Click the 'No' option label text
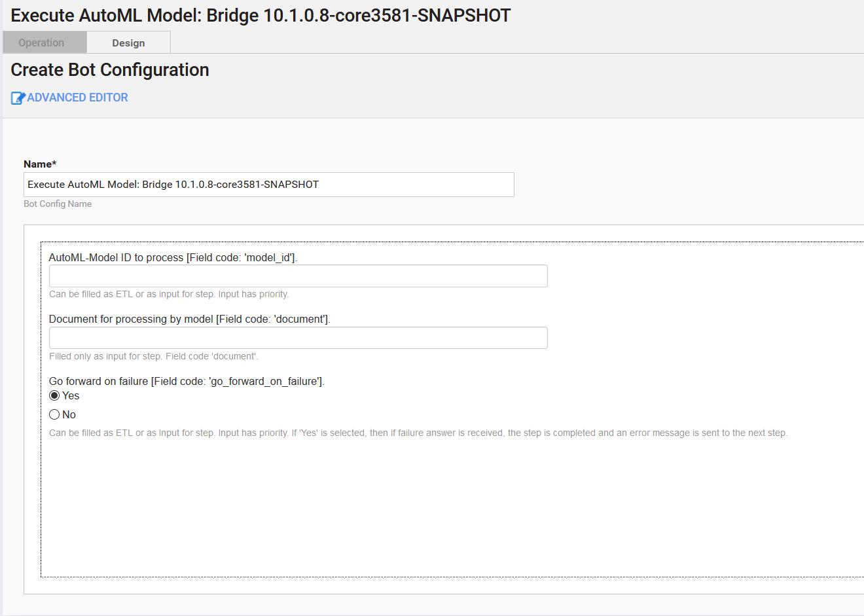The image size is (864, 616). [69, 414]
